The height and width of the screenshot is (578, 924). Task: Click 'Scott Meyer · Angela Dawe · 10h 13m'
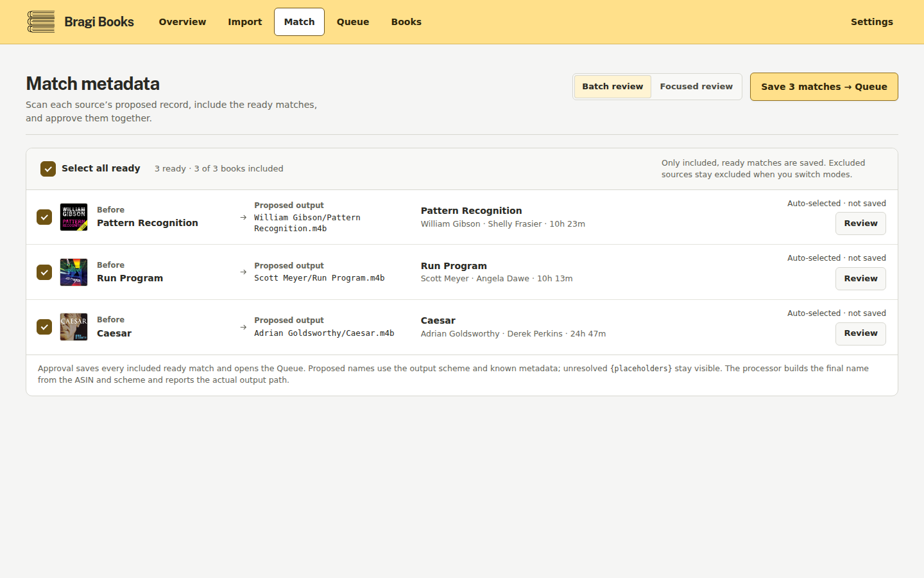coord(497,279)
